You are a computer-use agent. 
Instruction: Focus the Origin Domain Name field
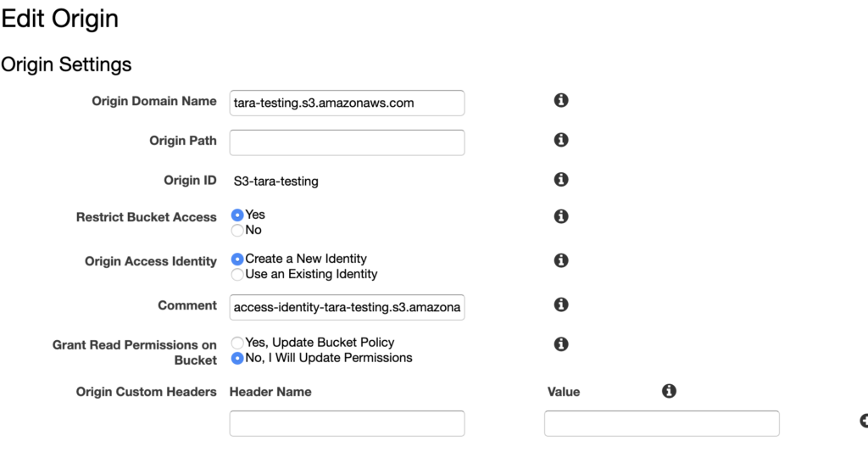point(347,103)
